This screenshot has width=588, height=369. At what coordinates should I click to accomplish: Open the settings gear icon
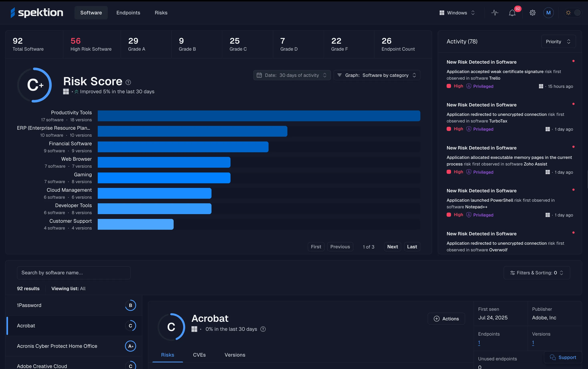[533, 13]
